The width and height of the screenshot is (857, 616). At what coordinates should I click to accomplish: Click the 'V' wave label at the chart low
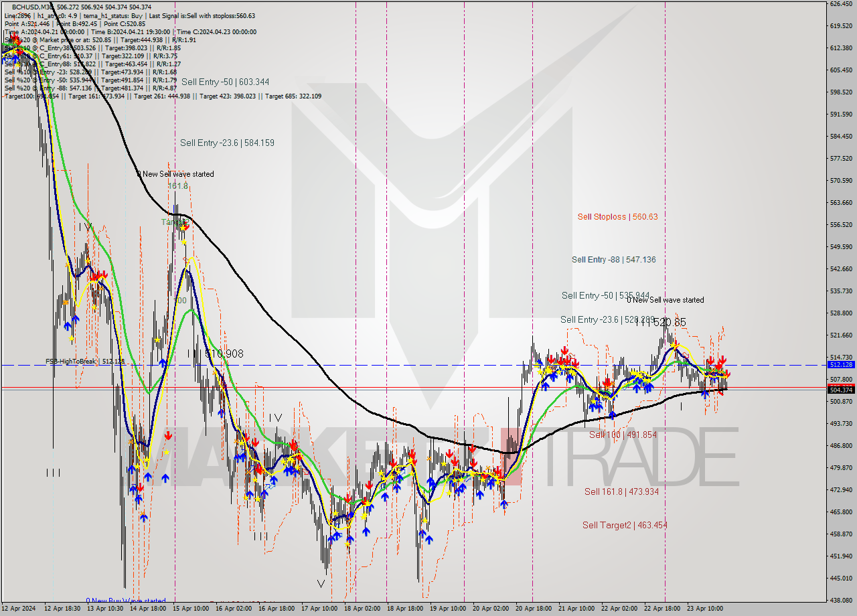321,583
